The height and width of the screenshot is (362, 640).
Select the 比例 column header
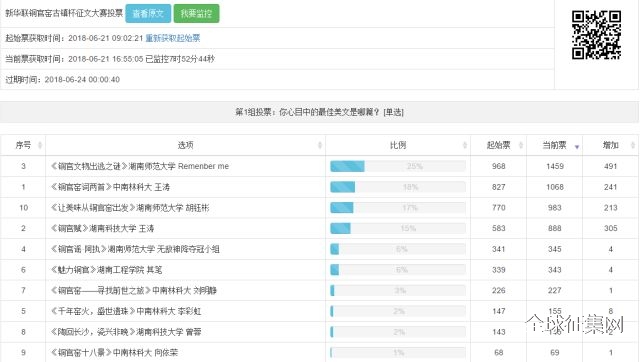click(x=398, y=145)
